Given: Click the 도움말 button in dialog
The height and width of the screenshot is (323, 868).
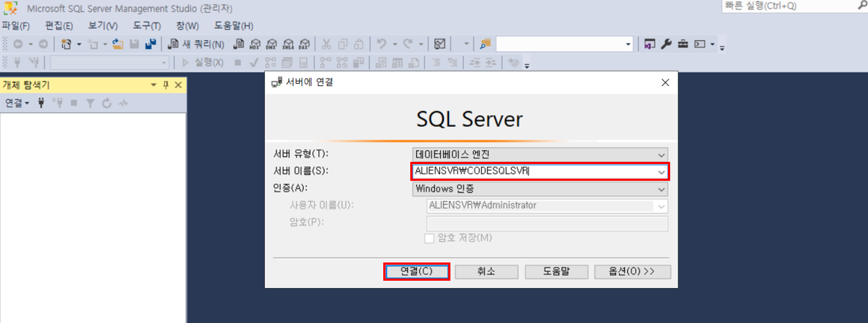Looking at the screenshot, I should (556, 271).
